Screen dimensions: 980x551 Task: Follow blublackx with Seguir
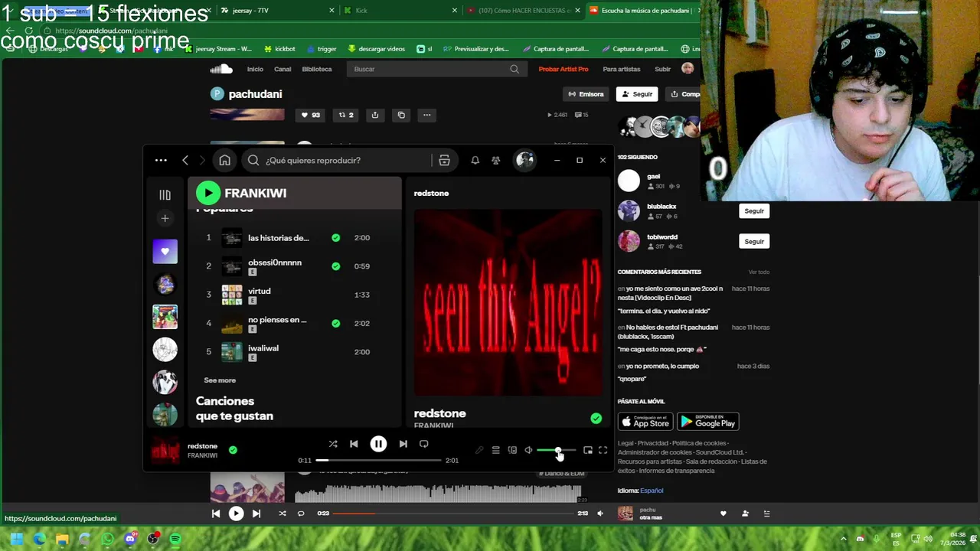[754, 211]
